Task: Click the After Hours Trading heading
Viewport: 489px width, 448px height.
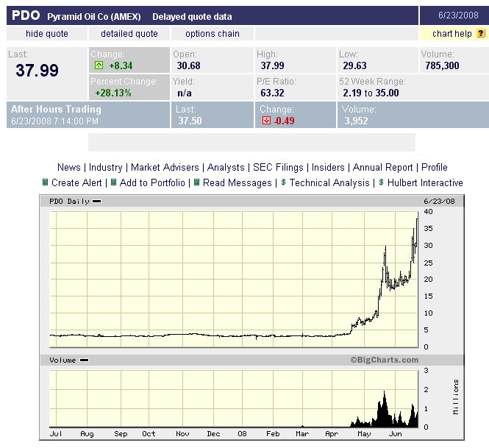Action: [x=56, y=109]
